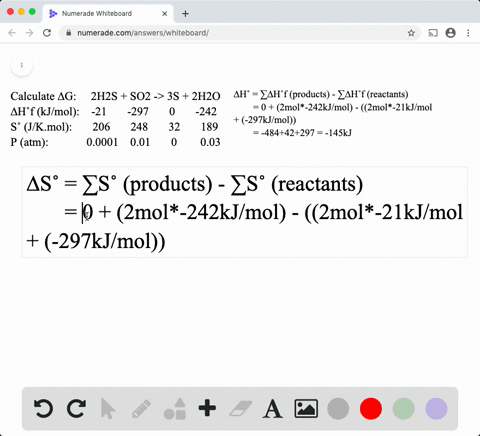480x436 pixels.
Task: Undo the last whiteboard action
Action: coord(43,408)
